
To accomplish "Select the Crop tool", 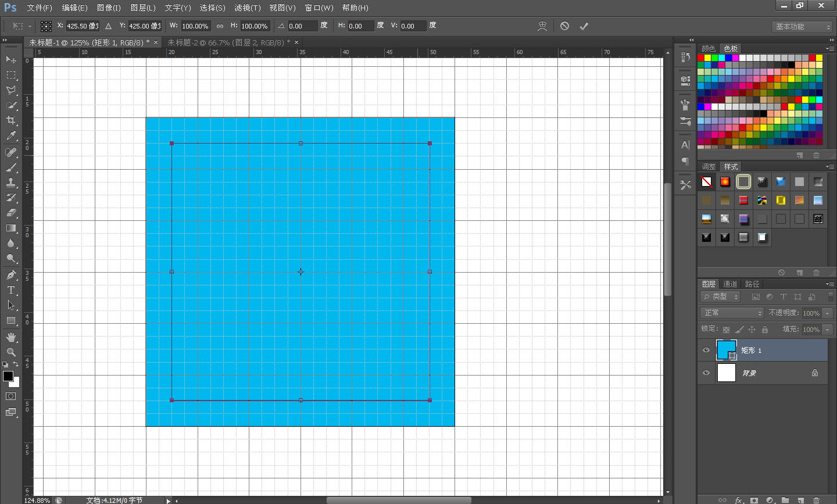I will [10, 120].
